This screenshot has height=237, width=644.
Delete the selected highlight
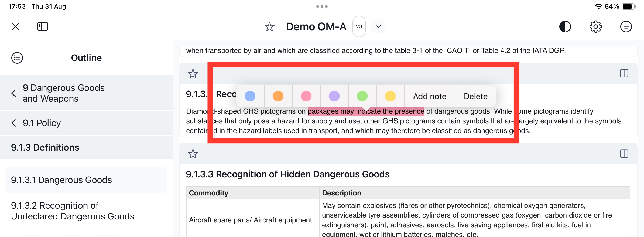click(475, 96)
